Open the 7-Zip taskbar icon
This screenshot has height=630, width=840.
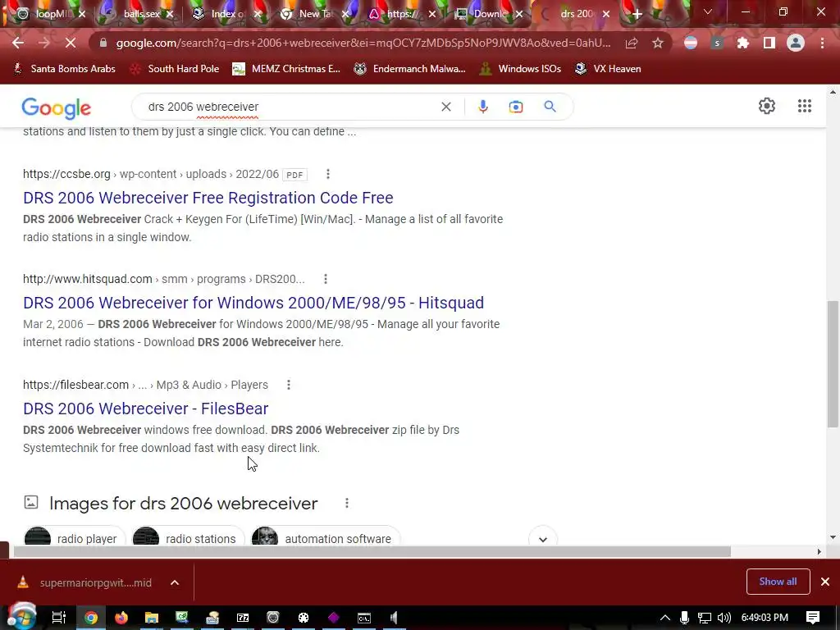(x=243, y=618)
